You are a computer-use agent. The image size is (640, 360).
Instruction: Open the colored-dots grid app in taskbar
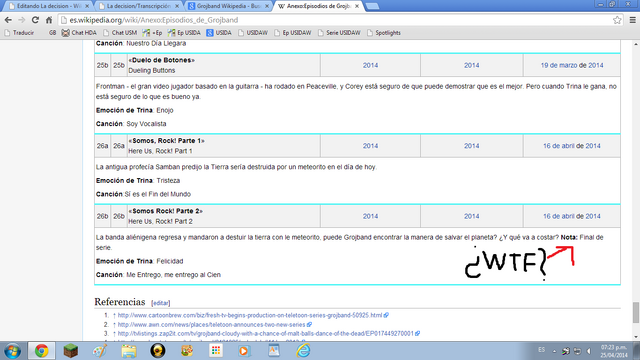tap(216, 351)
